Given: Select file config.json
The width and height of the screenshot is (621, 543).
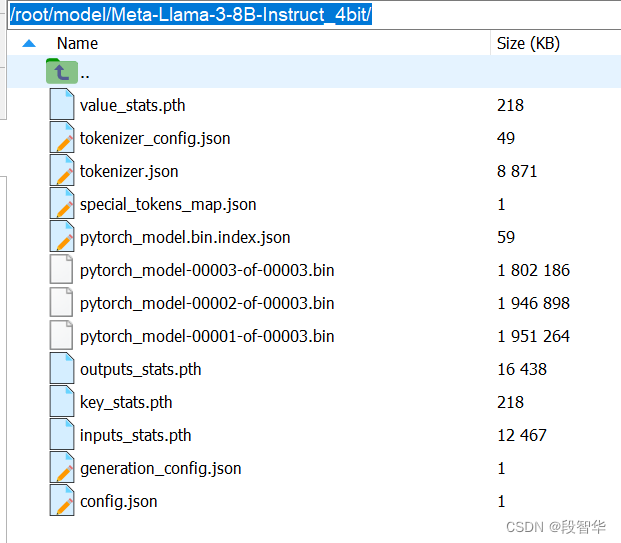Looking at the screenshot, I should pos(118,502).
